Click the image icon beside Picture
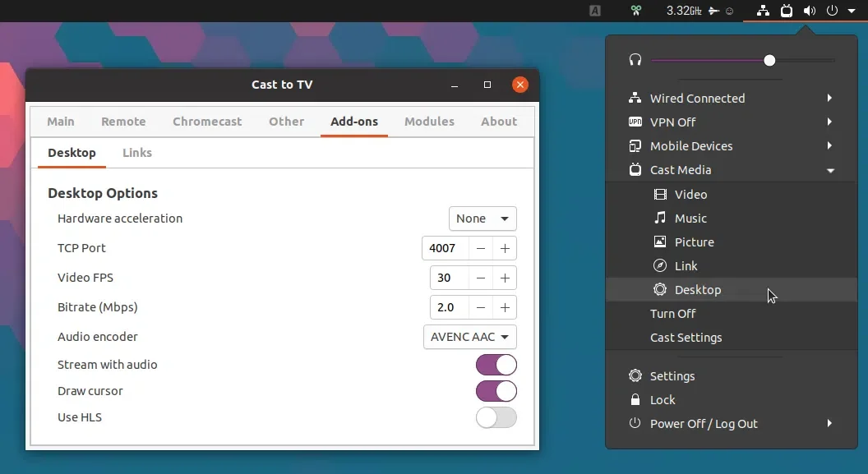 [x=660, y=242]
